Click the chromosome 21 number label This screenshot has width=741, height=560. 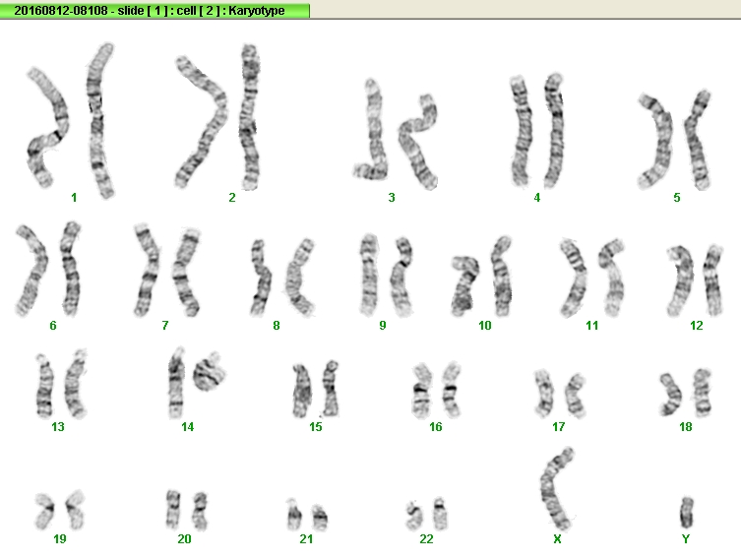coord(306,538)
